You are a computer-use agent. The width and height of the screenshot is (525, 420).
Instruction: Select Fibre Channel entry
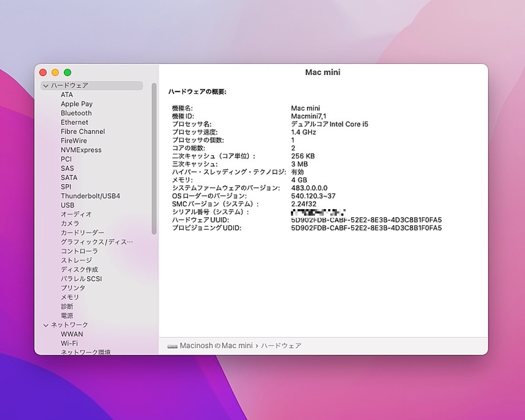coord(83,132)
